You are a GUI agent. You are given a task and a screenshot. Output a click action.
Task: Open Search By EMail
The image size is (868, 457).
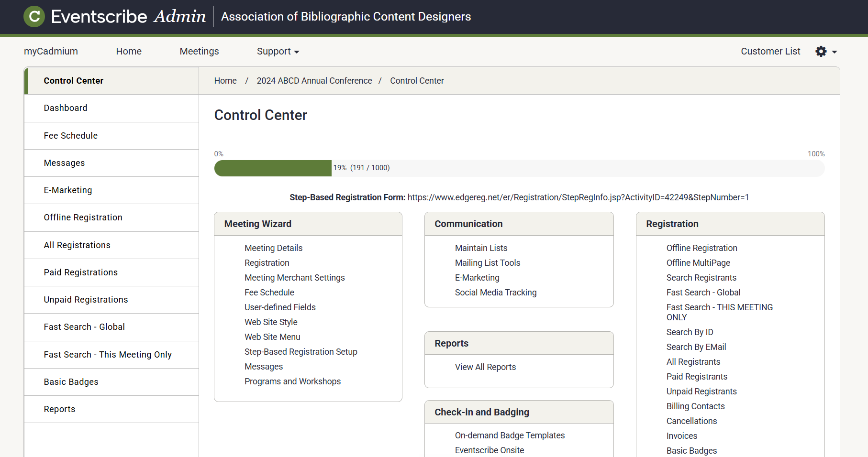click(696, 347)
